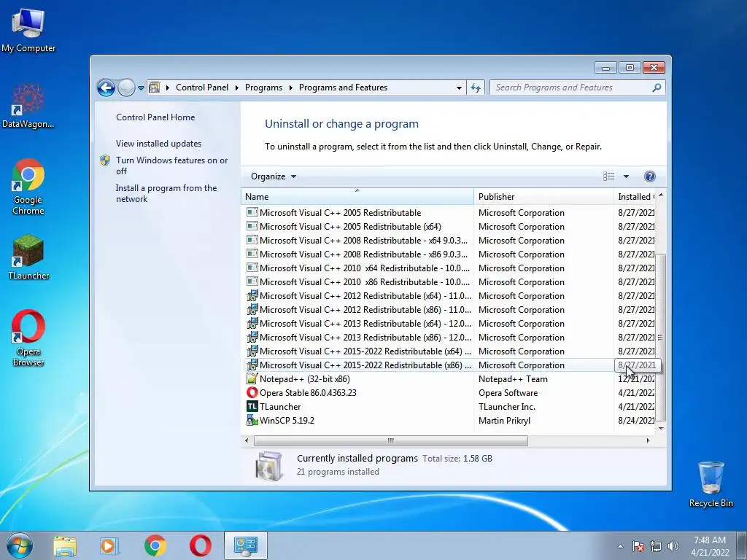Click the Back navigation button
Image resolution: width=747 pixels, height=560 pixels.
coord(106,87)
